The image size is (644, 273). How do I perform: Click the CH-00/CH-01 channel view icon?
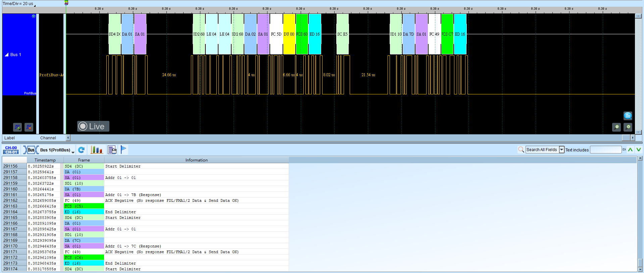11,150
